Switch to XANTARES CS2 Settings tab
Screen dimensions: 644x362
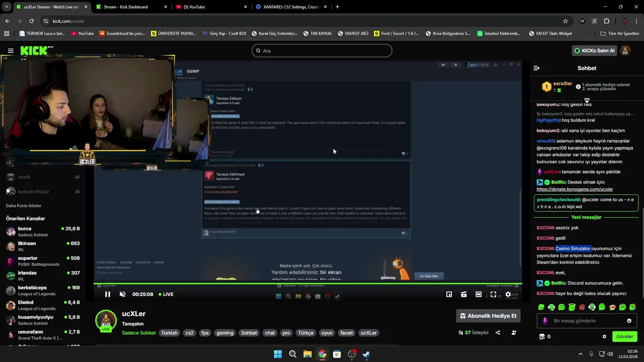click(x=291, y=7)
